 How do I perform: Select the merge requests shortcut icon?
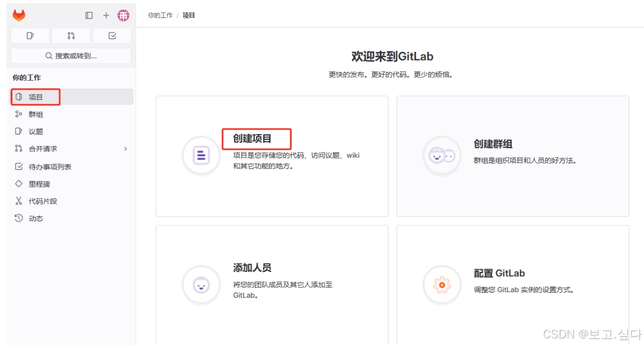click(x=71, y=35)
